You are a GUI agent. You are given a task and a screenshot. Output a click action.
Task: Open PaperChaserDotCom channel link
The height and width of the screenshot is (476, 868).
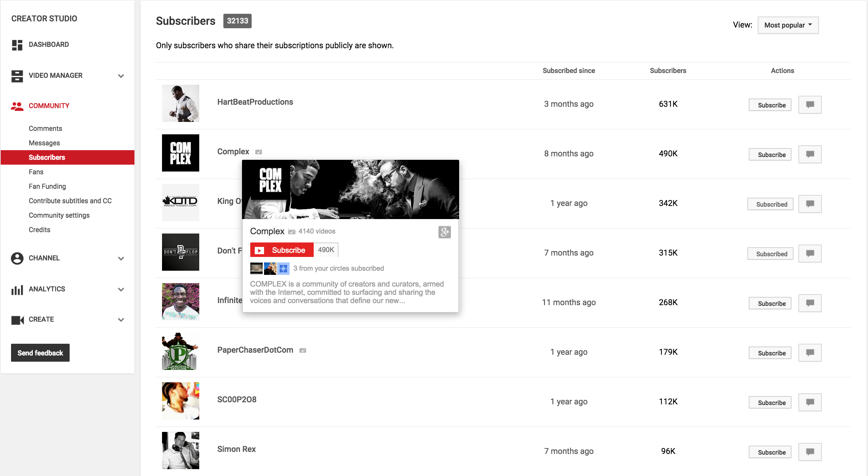[x=255, y=350]
